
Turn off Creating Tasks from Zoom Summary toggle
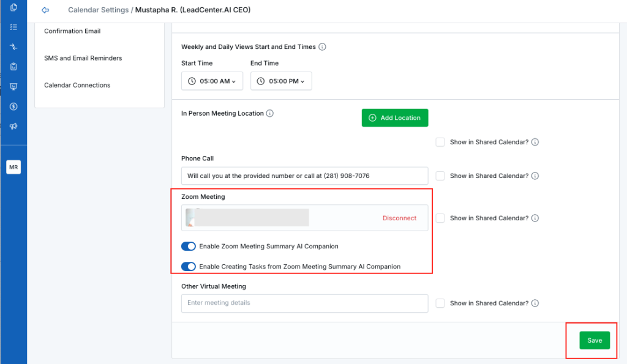(189, 267)
